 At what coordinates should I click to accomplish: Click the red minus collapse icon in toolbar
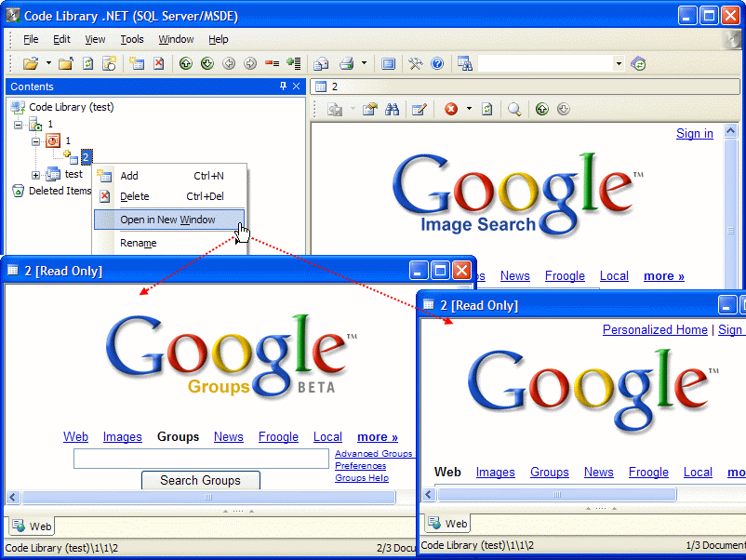click(272, 64)
